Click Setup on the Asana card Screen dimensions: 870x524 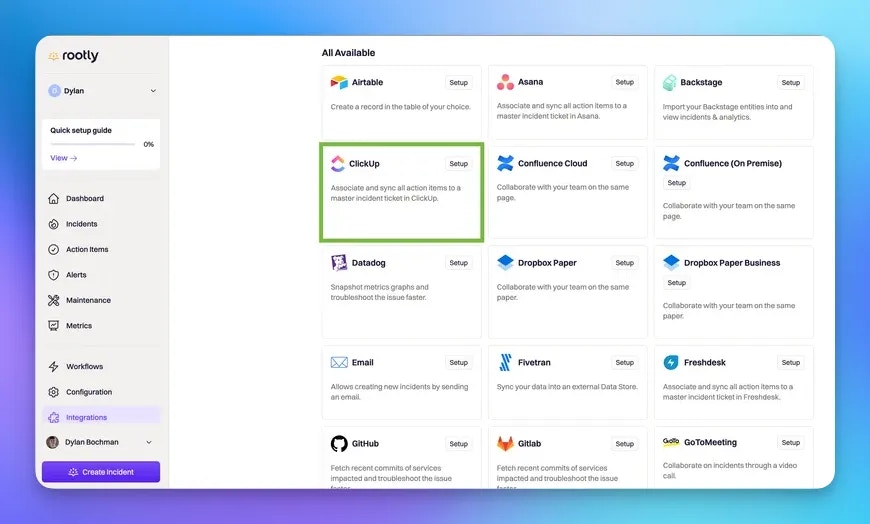coord(624,82)
